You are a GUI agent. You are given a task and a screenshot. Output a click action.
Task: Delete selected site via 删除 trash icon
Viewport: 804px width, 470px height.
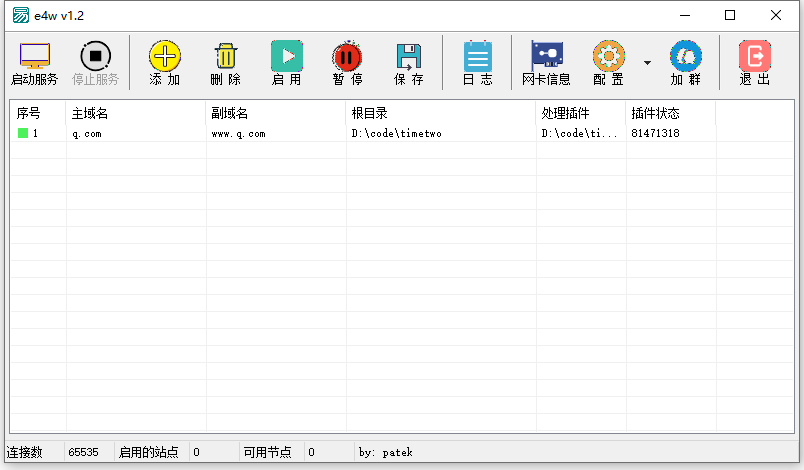pyautogui.click(x=226, y=63)
